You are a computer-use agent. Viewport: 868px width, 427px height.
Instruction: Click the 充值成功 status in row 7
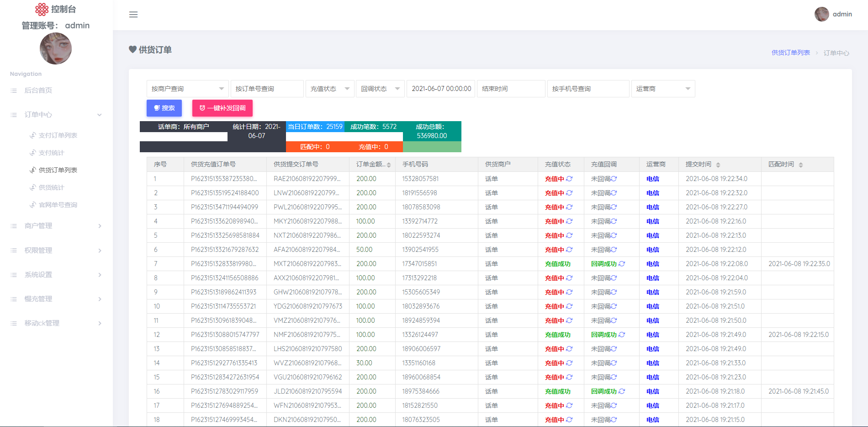(x=558, y=264)
